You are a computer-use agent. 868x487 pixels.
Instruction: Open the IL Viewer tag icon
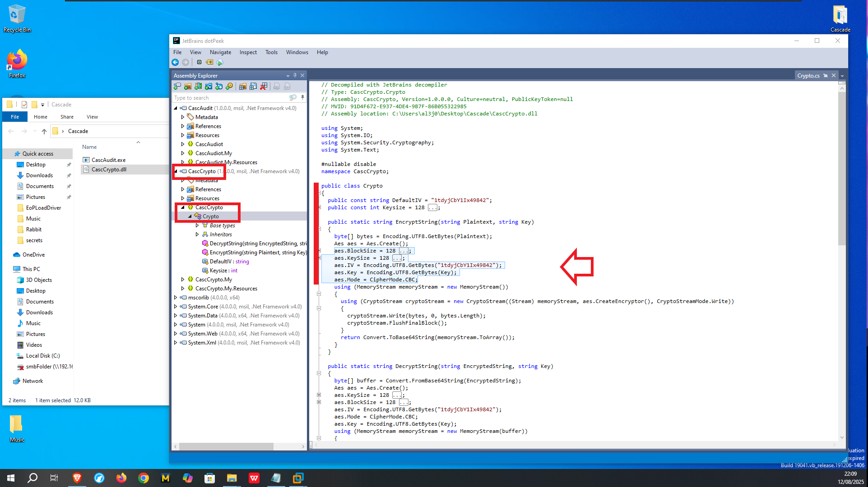pyautogui.click(x=209, y=62)
